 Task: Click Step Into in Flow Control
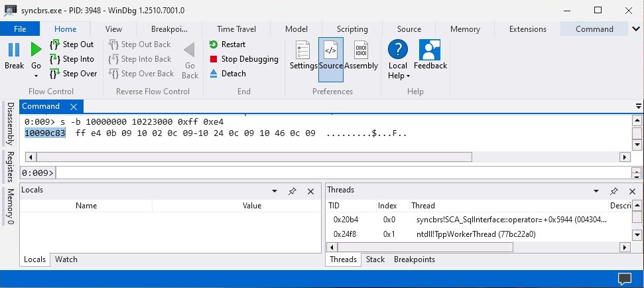72,59
